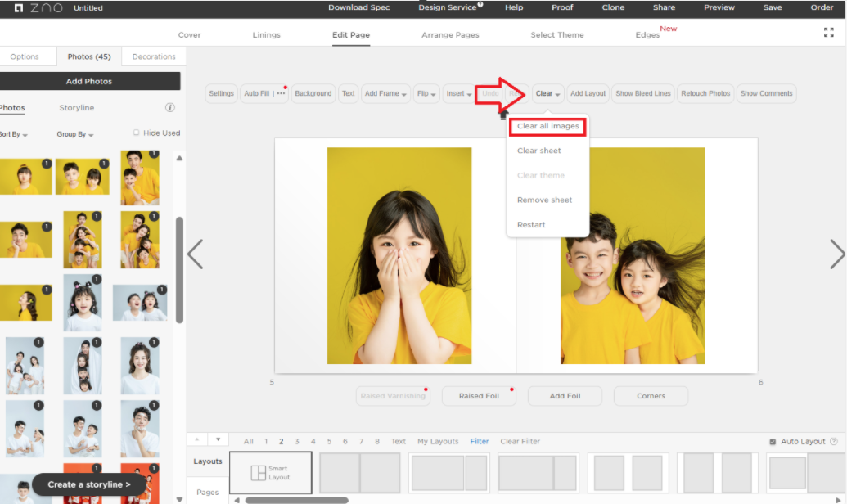Click the Settings toolbar button
This screenshot has height=504, width=847.
coord(222,93)
